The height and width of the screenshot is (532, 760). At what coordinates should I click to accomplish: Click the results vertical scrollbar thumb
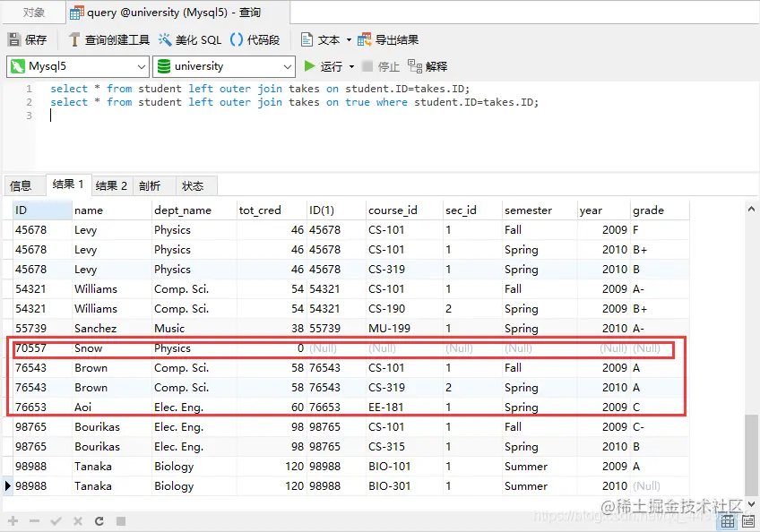coord(751,455)
